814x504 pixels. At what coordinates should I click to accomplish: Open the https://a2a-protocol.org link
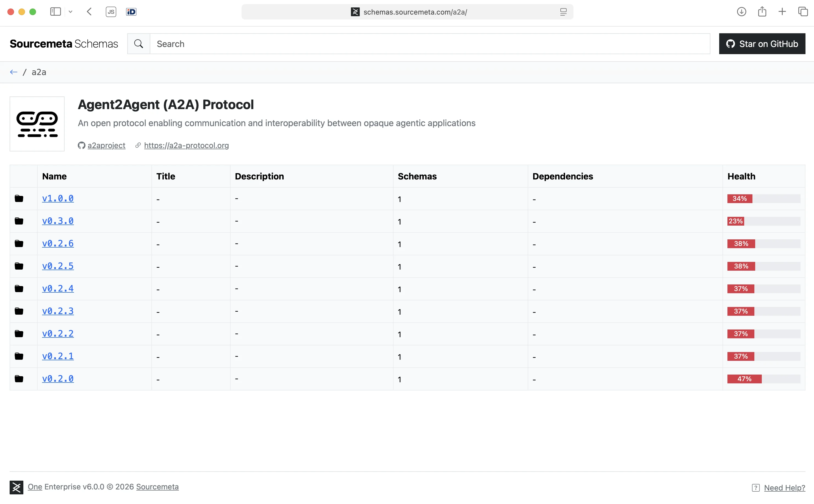[x=186, y=145]
